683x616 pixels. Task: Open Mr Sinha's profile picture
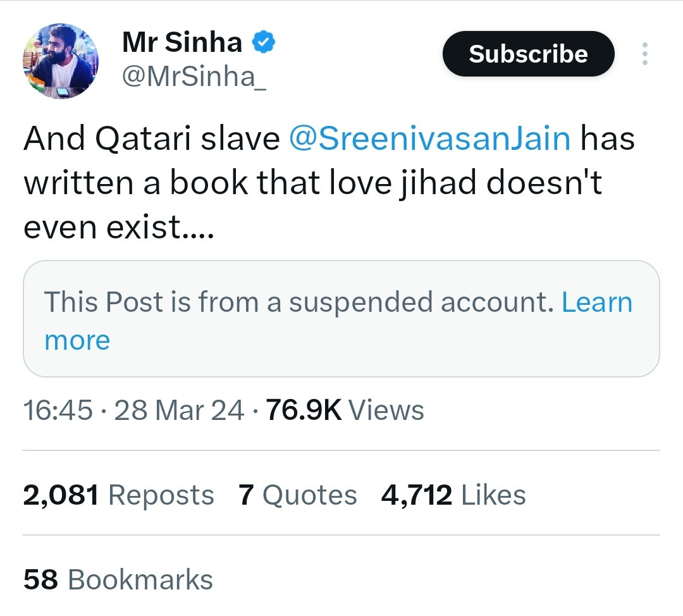tap(61, 61)
